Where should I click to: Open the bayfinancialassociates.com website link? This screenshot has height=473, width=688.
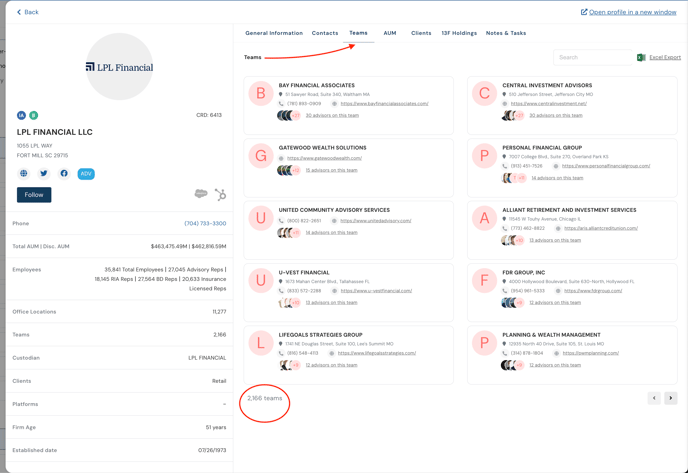384,104
